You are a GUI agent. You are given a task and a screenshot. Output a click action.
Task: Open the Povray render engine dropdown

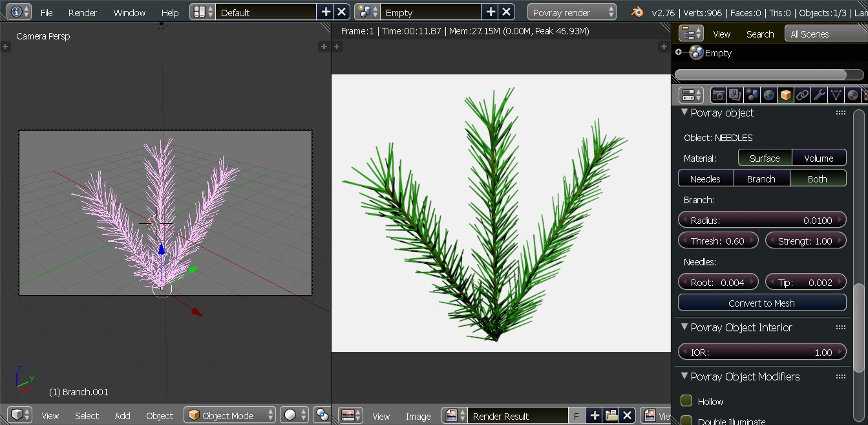pyautogui.click(x=572, y=12)
